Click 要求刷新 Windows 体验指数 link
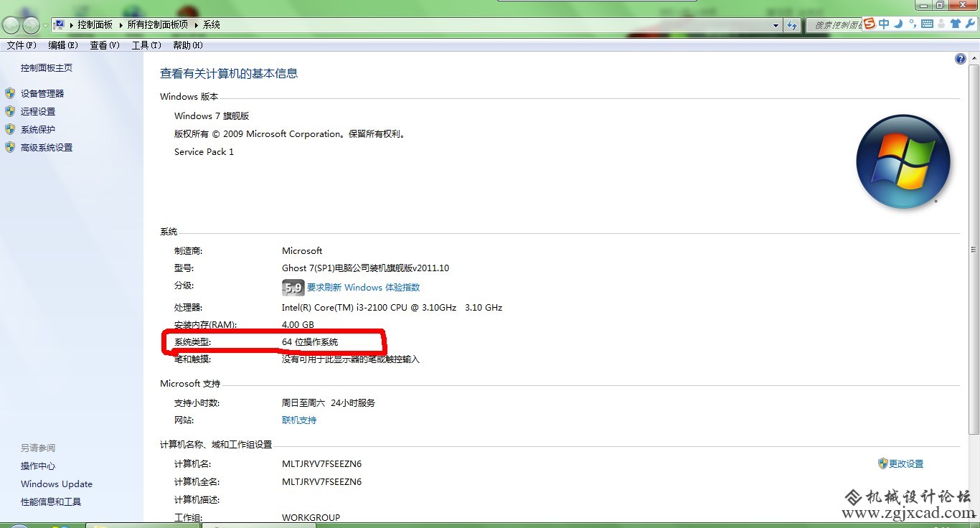Screen dimensions: 980x528 tap(364, 288)
